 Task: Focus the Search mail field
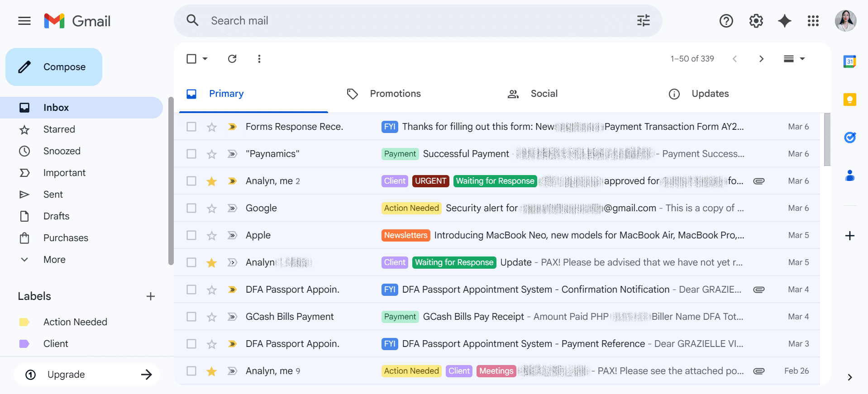pyautogui.click(x=419, y=21)
